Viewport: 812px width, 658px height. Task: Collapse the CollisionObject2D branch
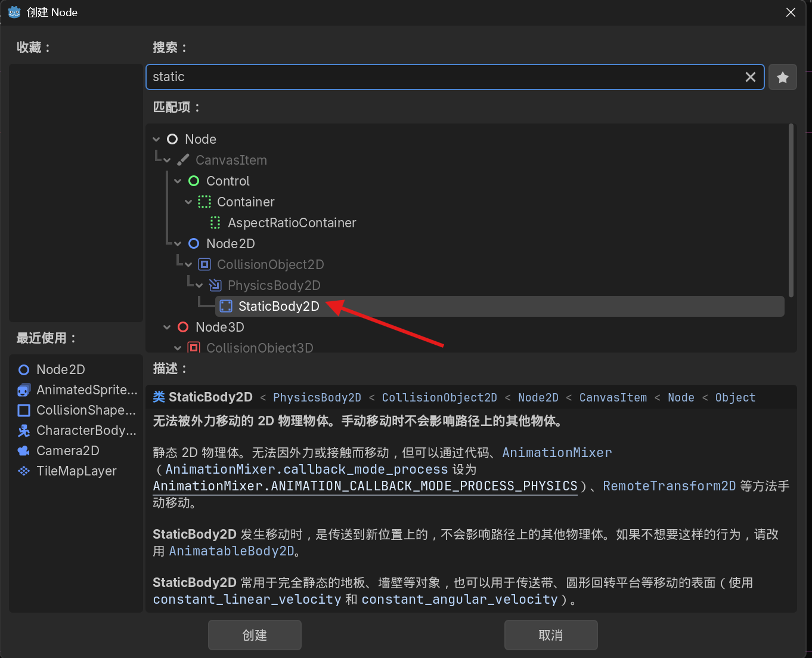coord(188,264)
